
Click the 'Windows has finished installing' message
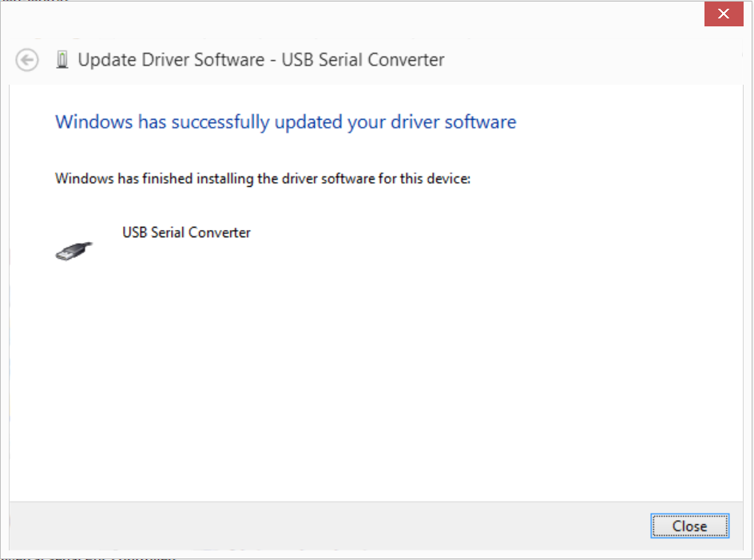coord(263,178)
